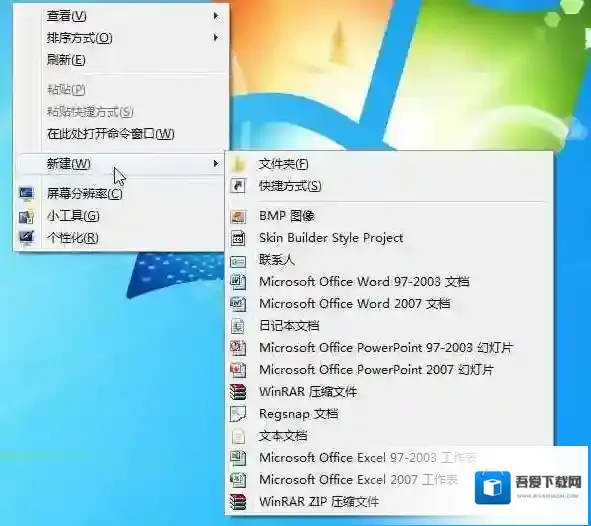
Task: Choose Microsoft Office PowerPoint 2007 幻灯片
Action: point(389,370)
